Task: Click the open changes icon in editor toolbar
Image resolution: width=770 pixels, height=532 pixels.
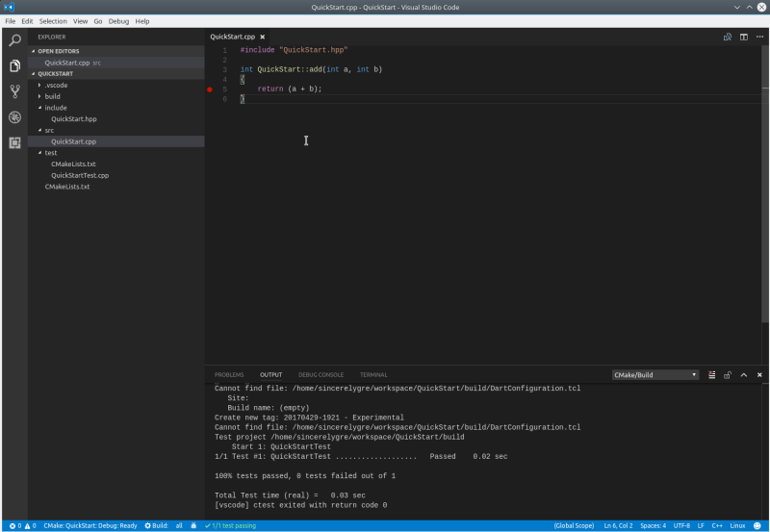Action: (728, 37)
